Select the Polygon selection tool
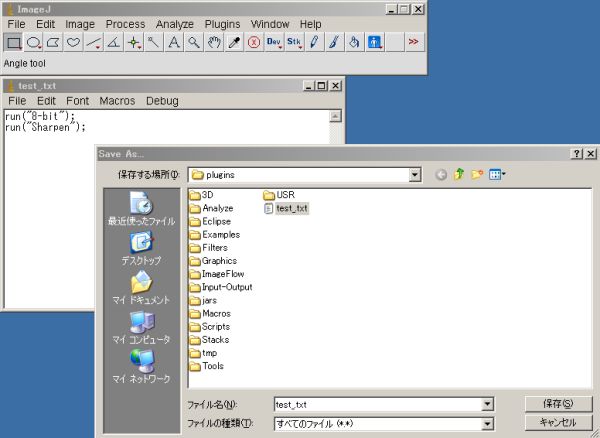Viewport: 600px width, 438px height. tap(53, 42)
